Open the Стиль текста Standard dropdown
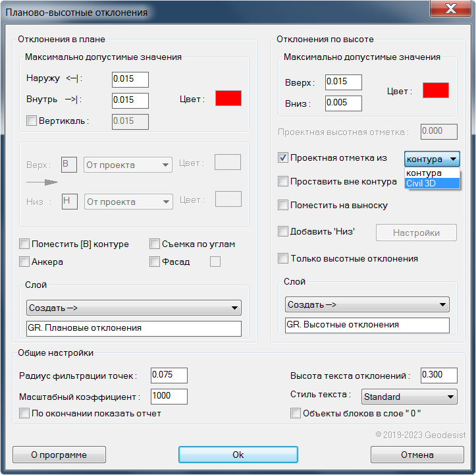Image resolution: width=476 pixels, height=475 pixels. point(409,397)
